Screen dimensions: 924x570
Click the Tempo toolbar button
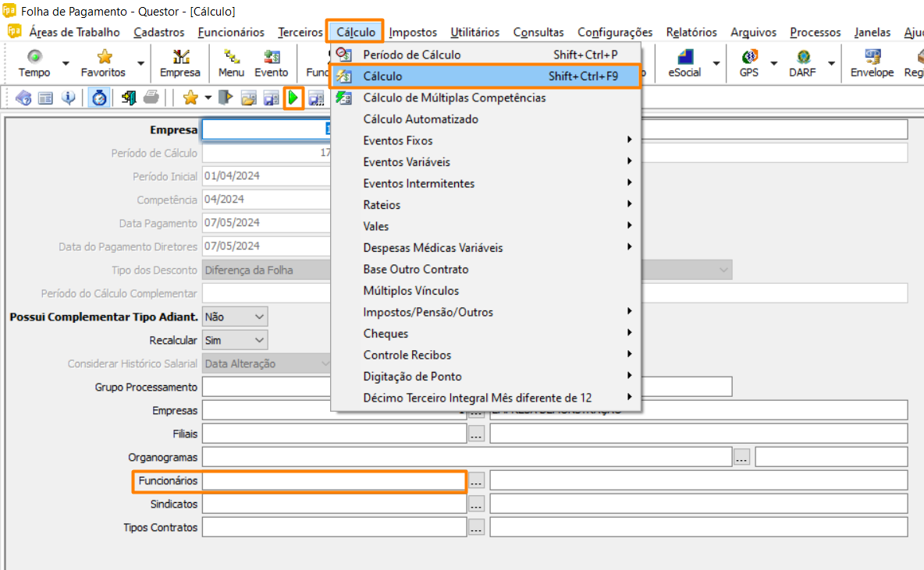(34, 64)
